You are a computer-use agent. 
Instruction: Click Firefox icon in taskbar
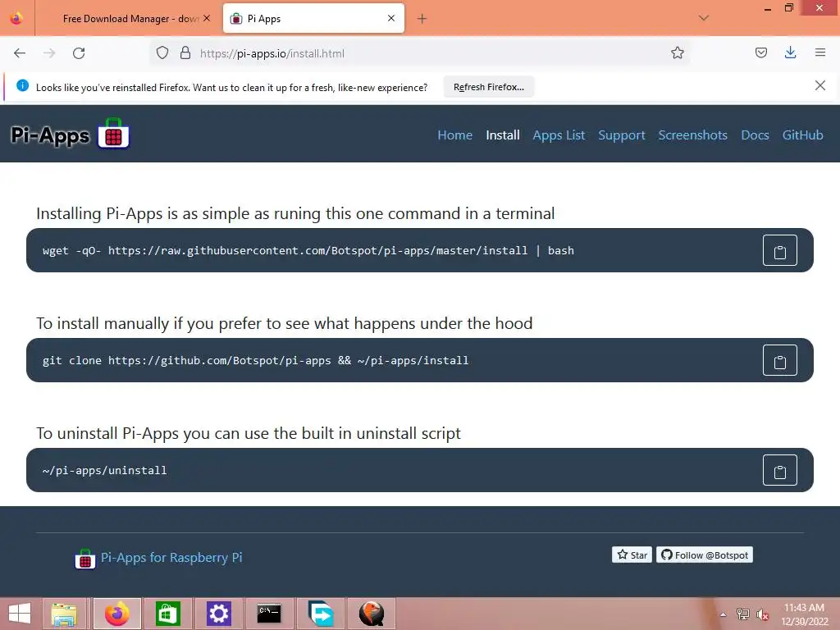[116, 614]
